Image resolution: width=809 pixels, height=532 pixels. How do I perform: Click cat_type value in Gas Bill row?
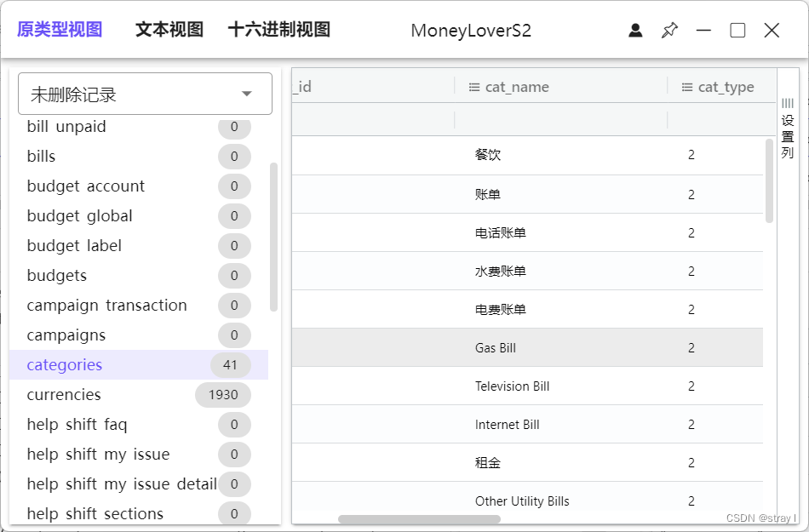(x=691, y=348)
